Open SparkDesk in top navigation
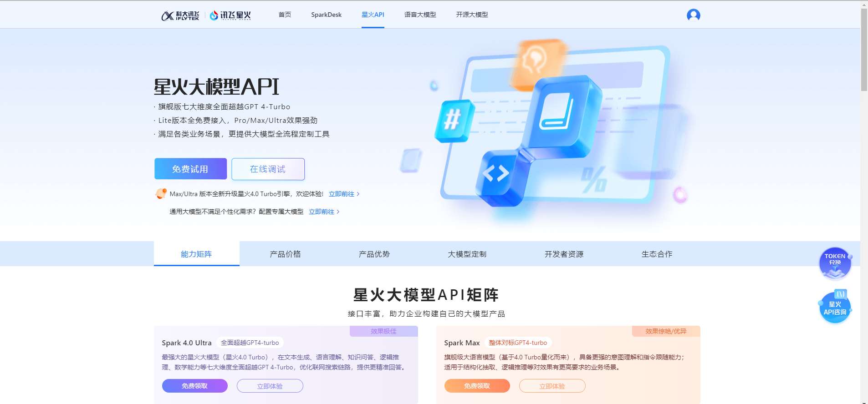This screenshot has height=404, width=868. coord(326,15)
